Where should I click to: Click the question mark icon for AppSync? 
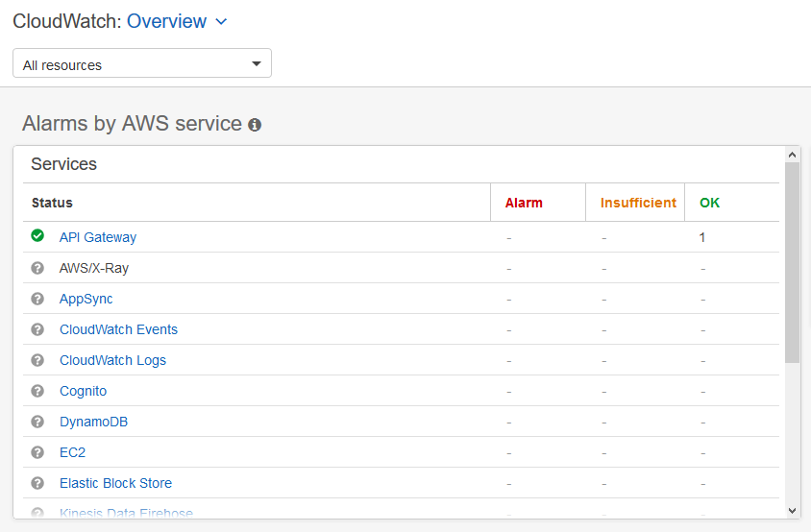click(x=37, y=299)
